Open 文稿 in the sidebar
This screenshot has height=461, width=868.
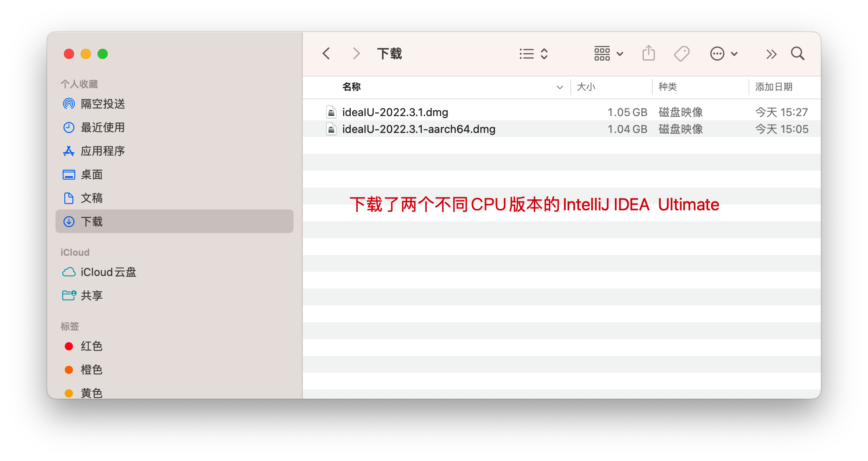175,198
